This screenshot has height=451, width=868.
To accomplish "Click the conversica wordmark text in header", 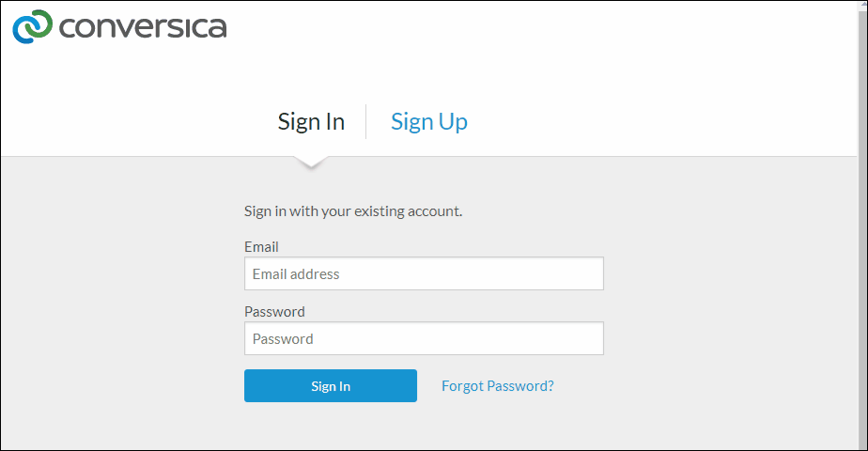I will click(x=143, y=27).
